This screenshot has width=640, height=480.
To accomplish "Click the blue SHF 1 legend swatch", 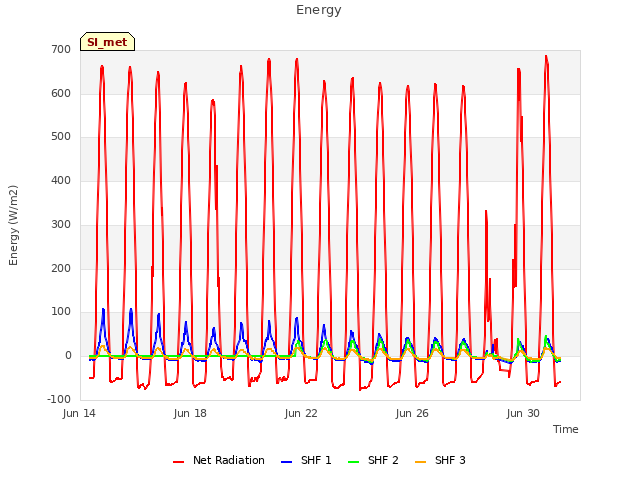I will [x=287, y=462].
